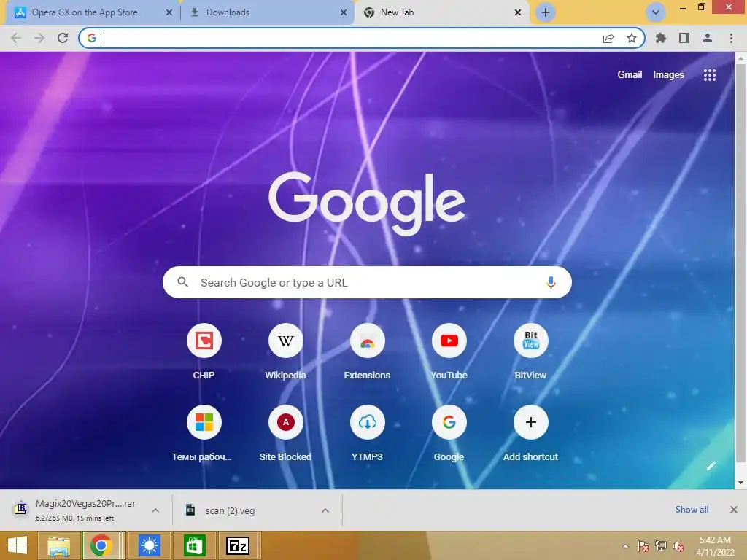Open the profile avatar menu
747x560 pixels.
point(708,38)
